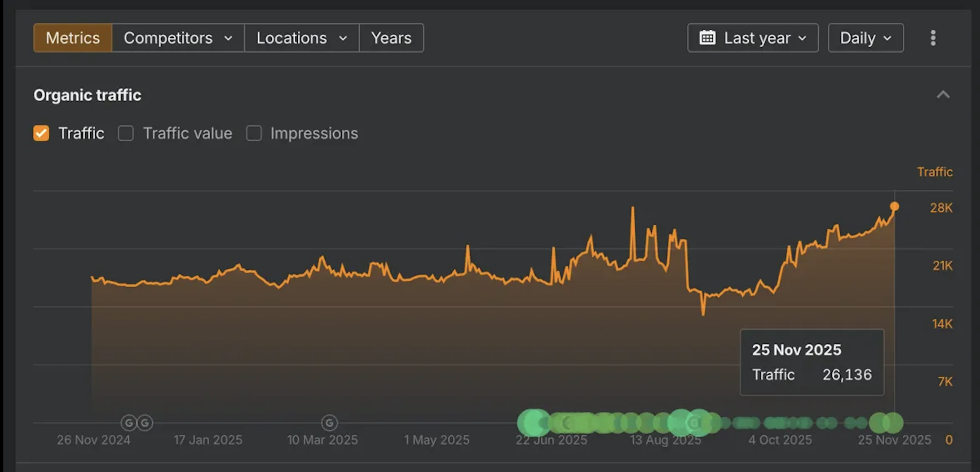Enable the Traffic value checkbox
Image resolution: width=980 pixels, height=472 pixels.
pyautogui.click(x=126, y=133)
